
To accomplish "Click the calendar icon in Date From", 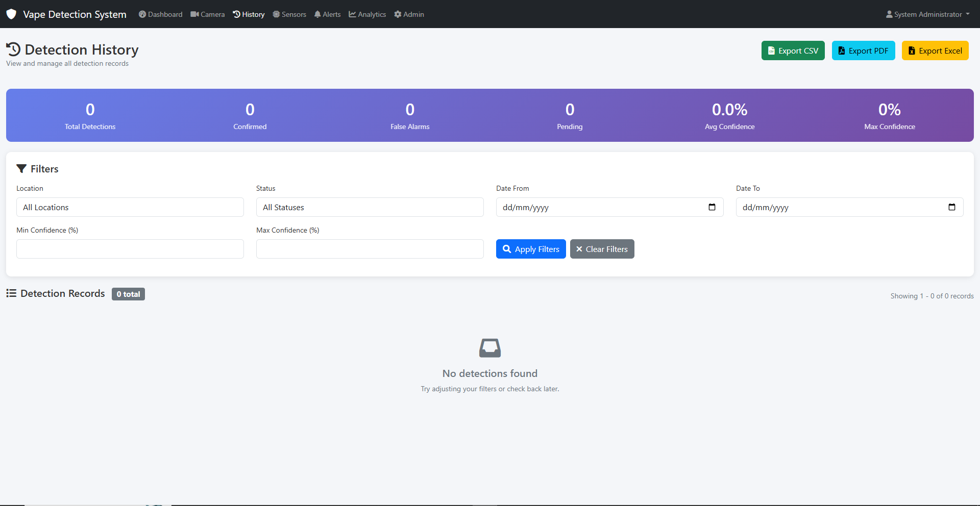I will tap(712, 207).
